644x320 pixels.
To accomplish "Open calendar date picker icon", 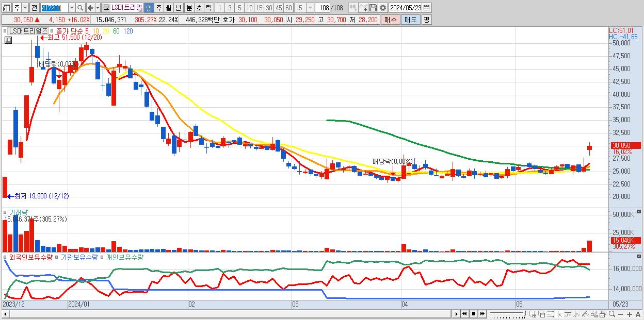I will coord(427,8).
